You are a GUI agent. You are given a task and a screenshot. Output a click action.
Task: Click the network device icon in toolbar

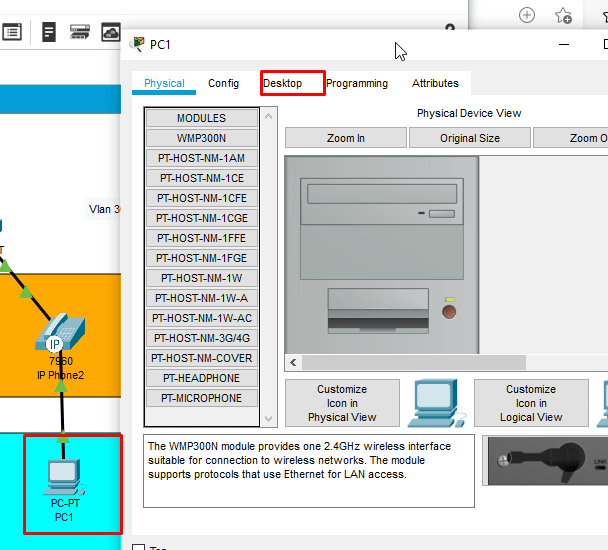pos(80,32)
